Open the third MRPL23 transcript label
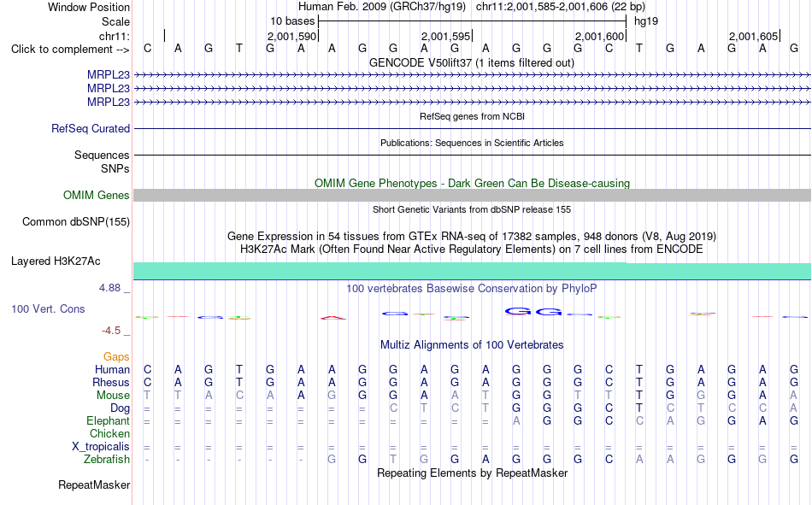This screenshot has height=505, width=812. (x=109, y=102)
